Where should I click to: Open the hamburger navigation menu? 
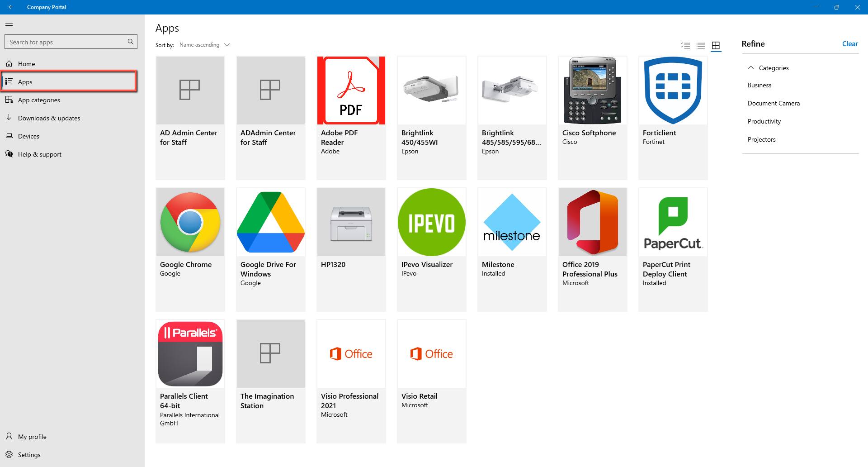(x=9, y=24)
